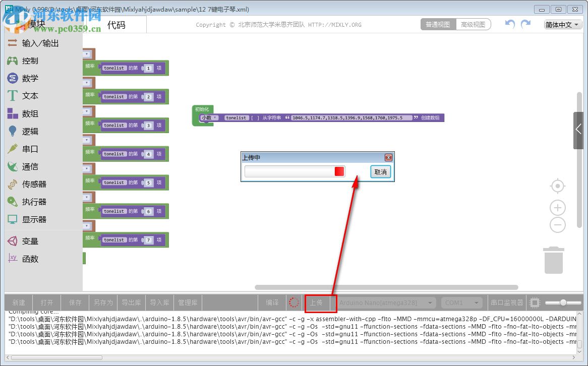Open the Arduino Nano[atmega328] board dropdown
Viewport: 588px width, 366px height.
pos(385,302)
